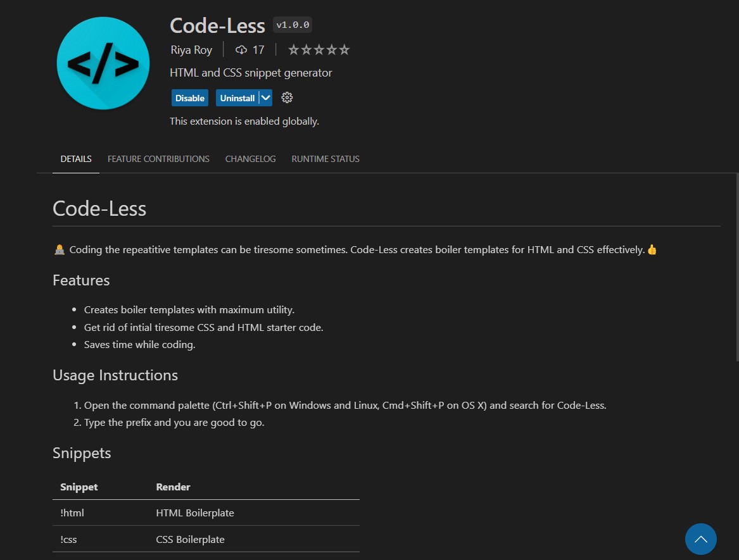Click the 'HTML and CSS snippet generator' description
The image size is (739, 560).
coord(251,73)
